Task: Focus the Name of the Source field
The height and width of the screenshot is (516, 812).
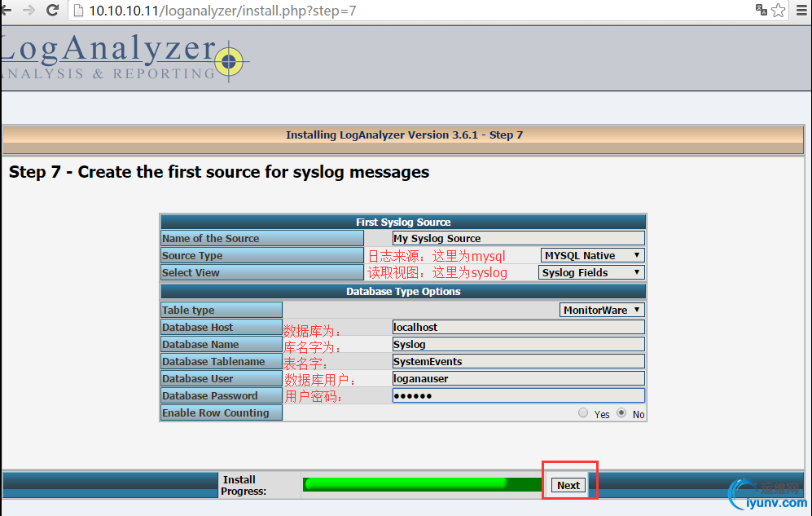Action: click(518, 238)
